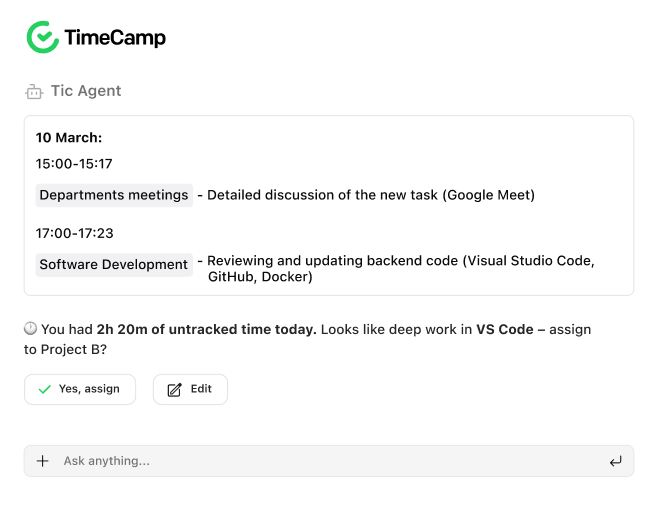
Task: Click the 15:00-15:17 time entry
Action: tap(74, 164)
